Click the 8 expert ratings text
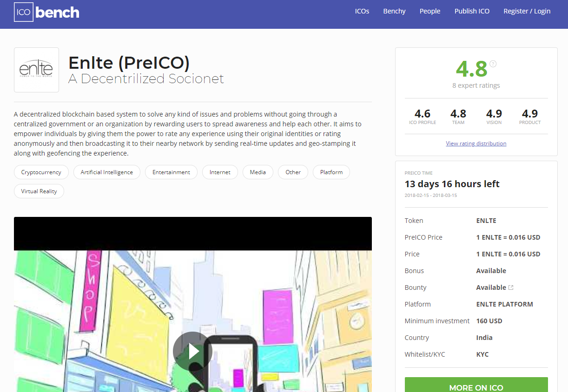Image resolution: width=568 pixels, height=392 pixels. [476, 85]
